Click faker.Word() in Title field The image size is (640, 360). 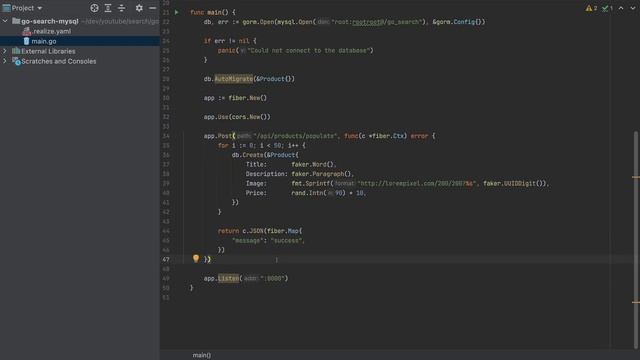tap(313, 164)
